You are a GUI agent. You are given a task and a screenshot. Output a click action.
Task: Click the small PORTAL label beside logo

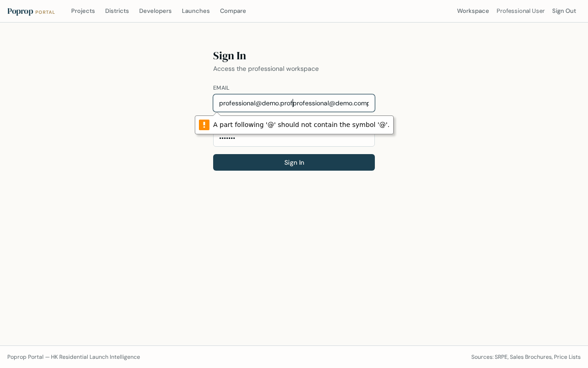tap(45, 12)
